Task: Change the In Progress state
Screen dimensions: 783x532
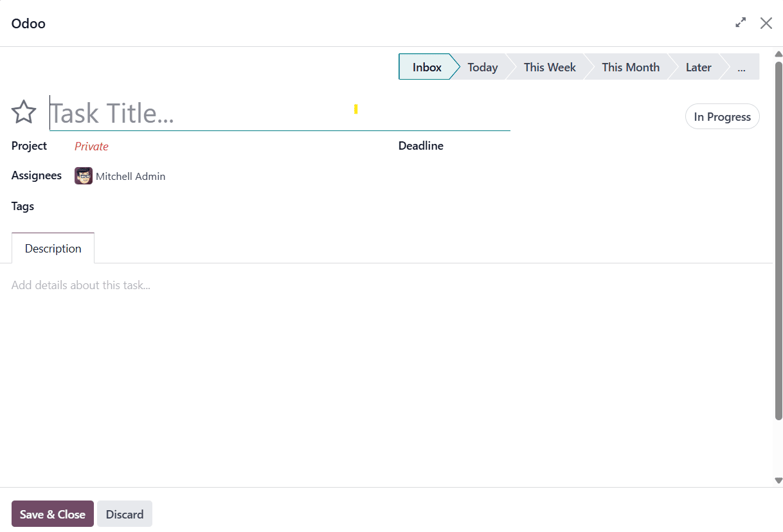Action: [723, 117]
